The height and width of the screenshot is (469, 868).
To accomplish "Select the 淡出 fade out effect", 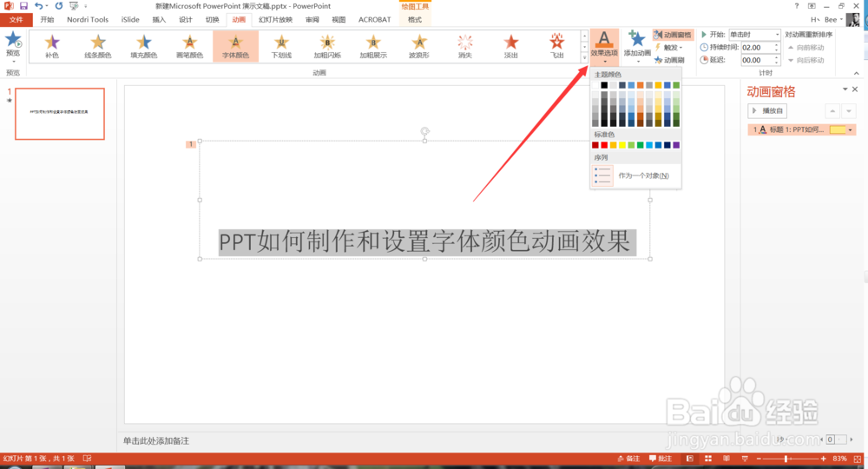I will click(x=511, y=45).
